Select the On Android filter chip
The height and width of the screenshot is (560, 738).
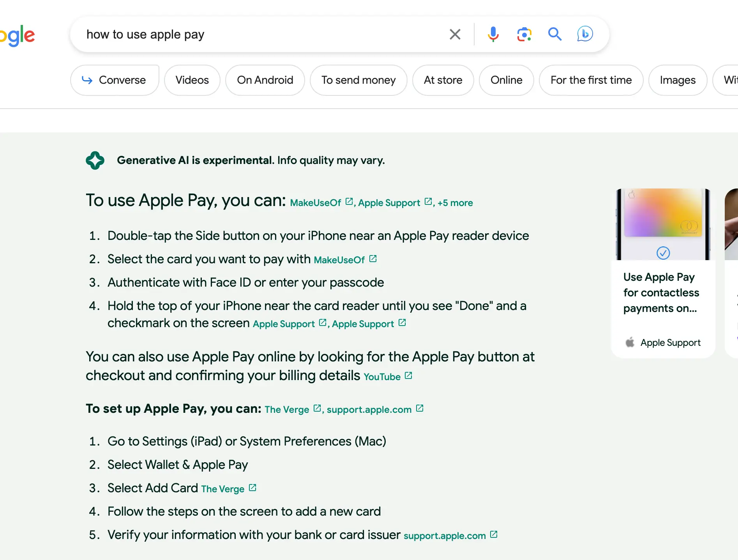[265, 80]
